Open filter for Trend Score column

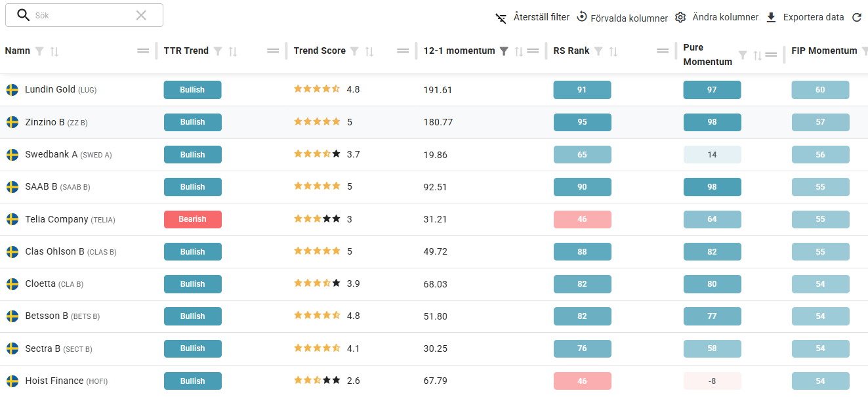click(354, 51)
